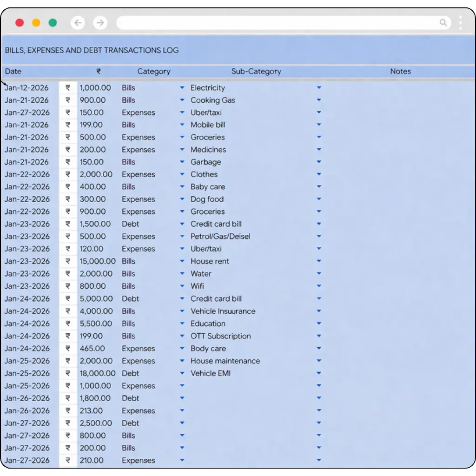
Task: Open Sub-Category dropdown for Cooking Gas
Action: coord(319,100)
